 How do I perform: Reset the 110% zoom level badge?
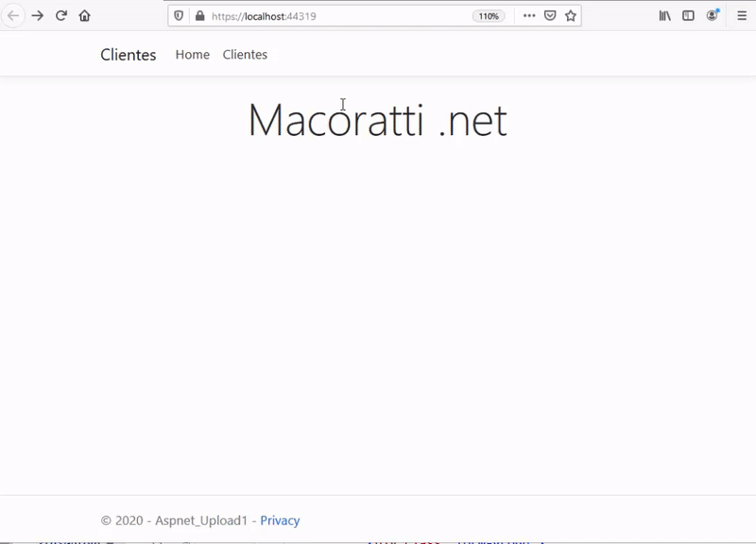(x=489, y=16)
